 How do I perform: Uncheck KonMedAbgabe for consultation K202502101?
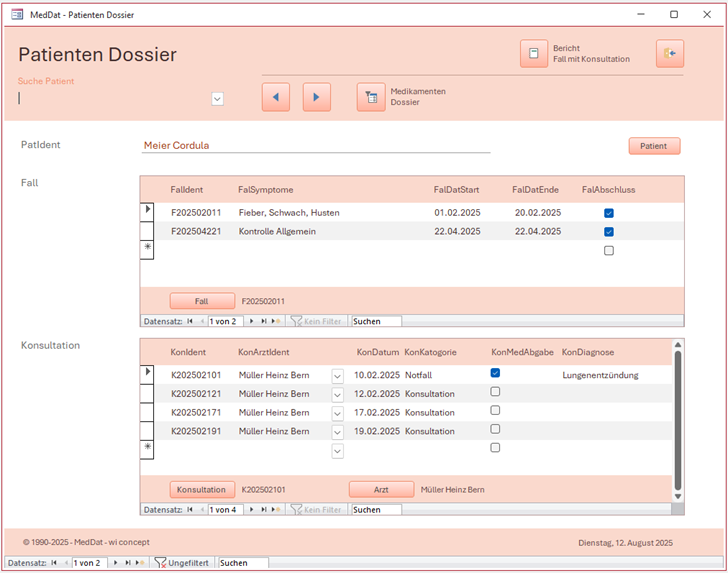tap(495, 373)
